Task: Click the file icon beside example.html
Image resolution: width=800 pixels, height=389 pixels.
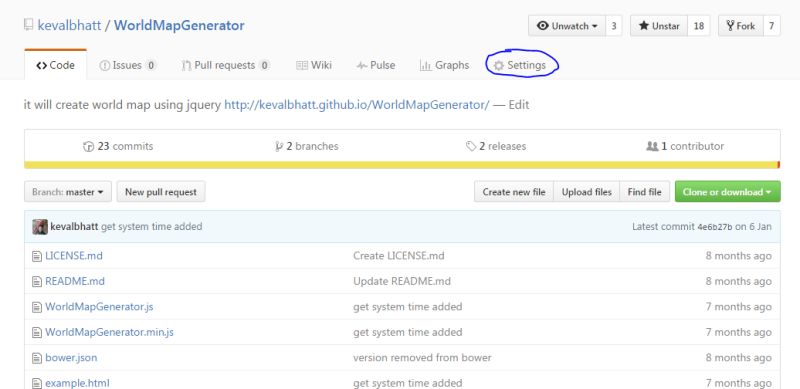Action: point(37,383)
